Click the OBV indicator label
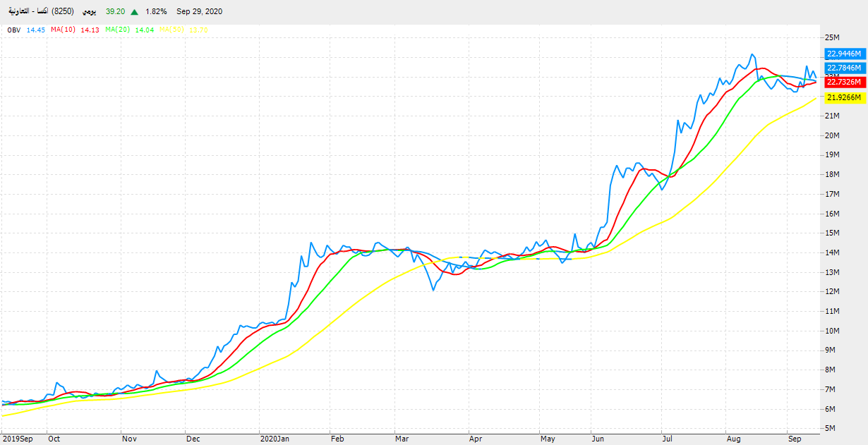This screenshot has width=868, height=445. [14, 30]
